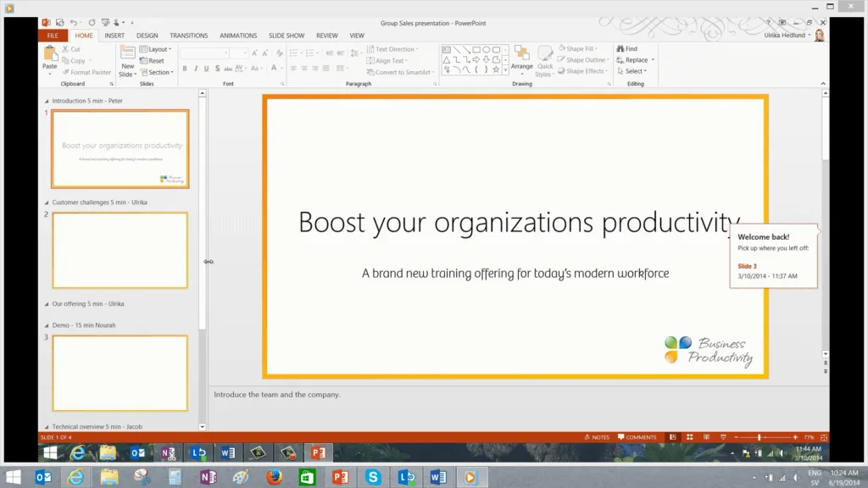Undo last action in Quick Access Toolbar
The width and height of the screenshot is (868, 488).
[73, 23]
